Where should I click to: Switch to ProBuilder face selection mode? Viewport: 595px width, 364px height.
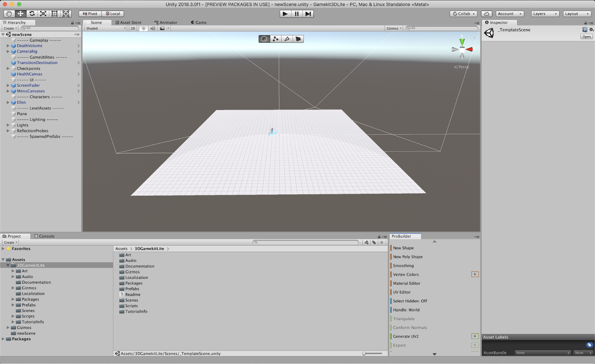pos(298,39)
